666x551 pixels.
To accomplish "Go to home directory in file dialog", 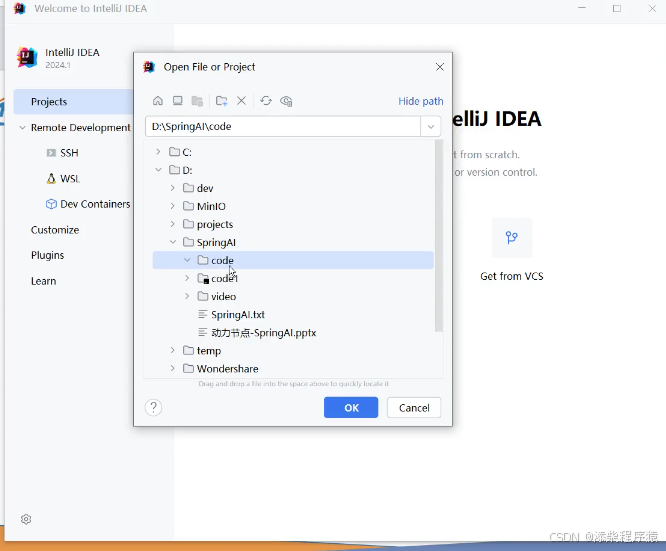I will point(158,101).
